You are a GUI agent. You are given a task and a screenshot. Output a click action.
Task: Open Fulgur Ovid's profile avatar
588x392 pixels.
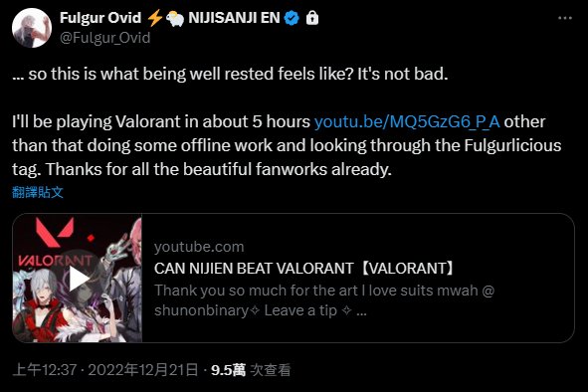click(32, 28)
